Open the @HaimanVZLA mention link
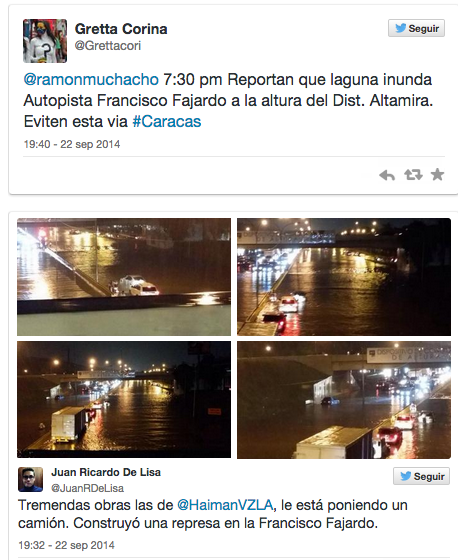This screenshot has height=560, width=458. (x=225, y=505)
